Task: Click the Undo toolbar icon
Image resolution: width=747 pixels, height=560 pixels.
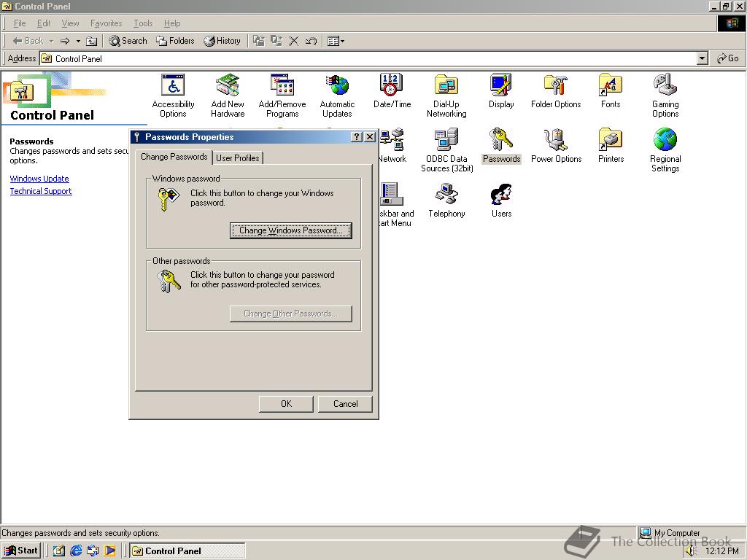Action: 311,41
